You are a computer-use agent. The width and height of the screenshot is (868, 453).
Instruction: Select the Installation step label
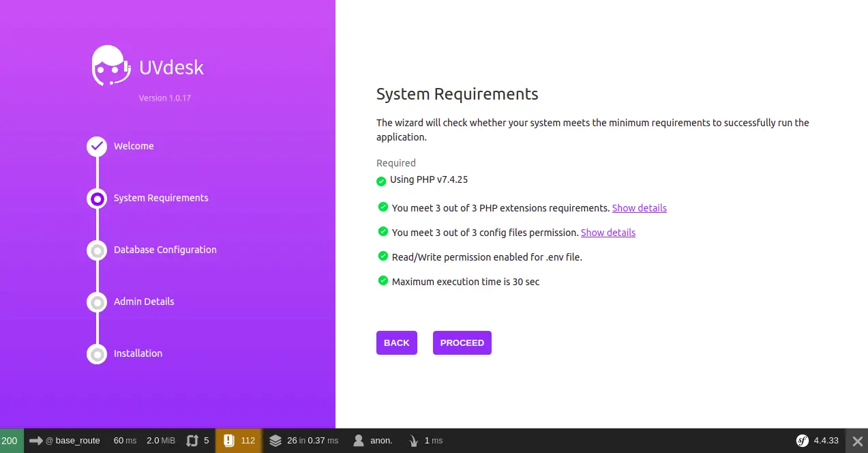pos(138,353)
